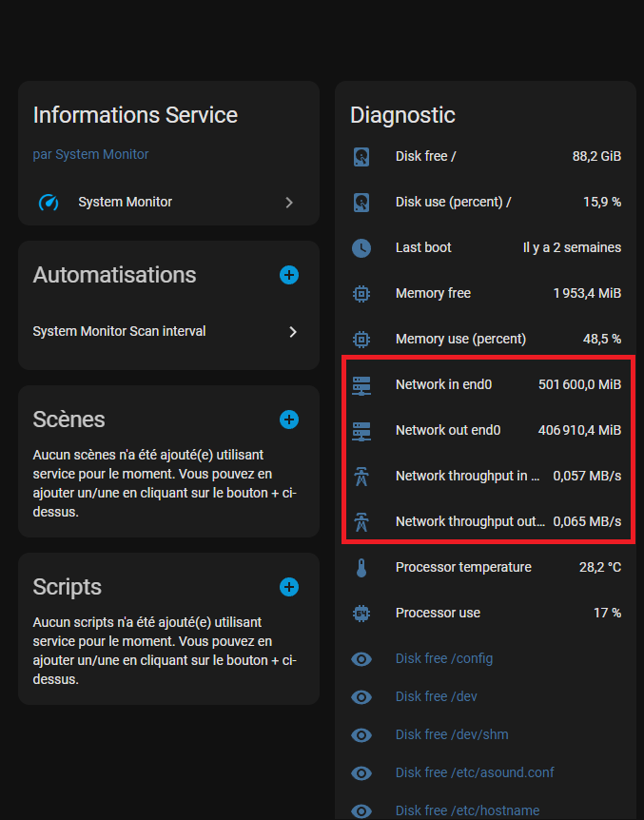Select the 'Memory use (percent)' label
Image resolution: width=644 pixels, height=820 pixels.
(x=461, y=339)
